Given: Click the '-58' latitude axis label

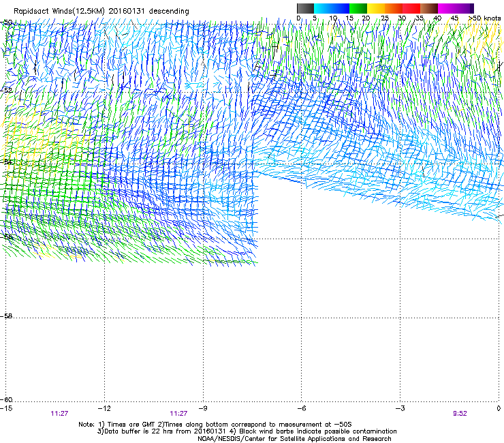Looking at the screenshot, I should [x=6, y=316].
